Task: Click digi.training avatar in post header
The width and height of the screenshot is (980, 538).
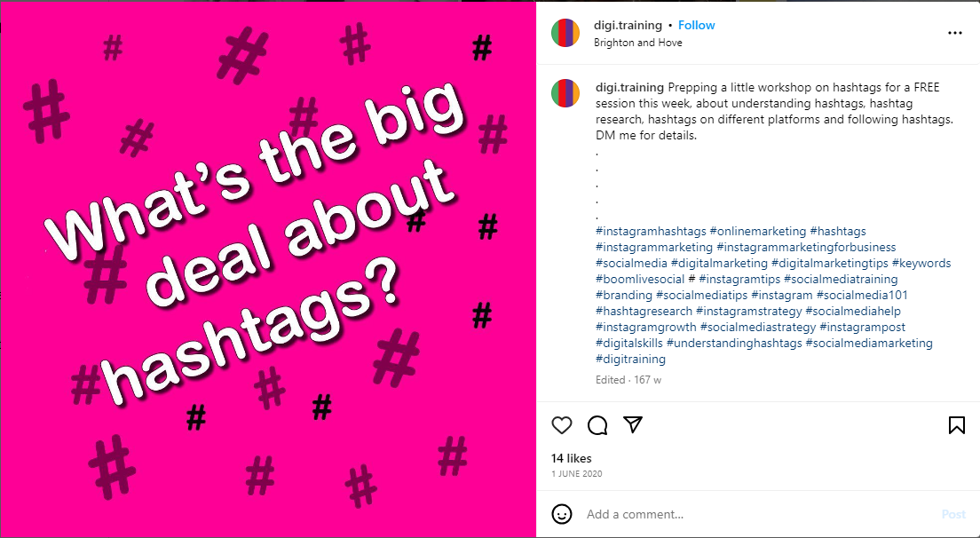Action: [x=565, y=33]
